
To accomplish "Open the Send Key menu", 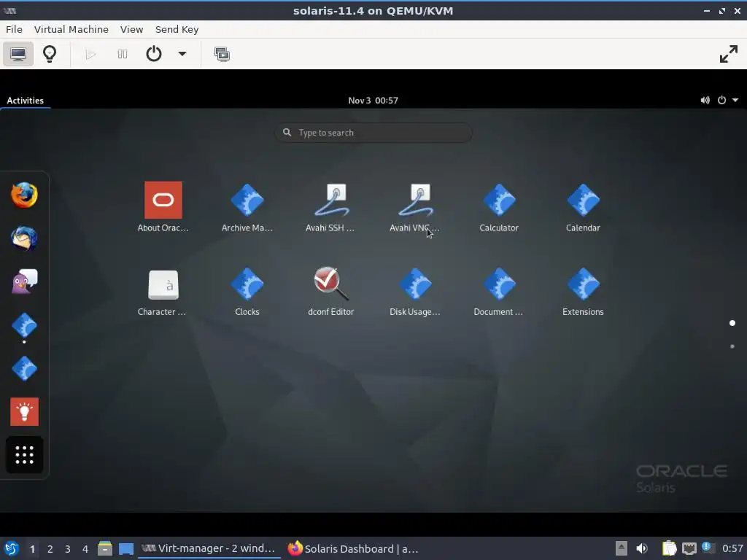I will (177, 29).
